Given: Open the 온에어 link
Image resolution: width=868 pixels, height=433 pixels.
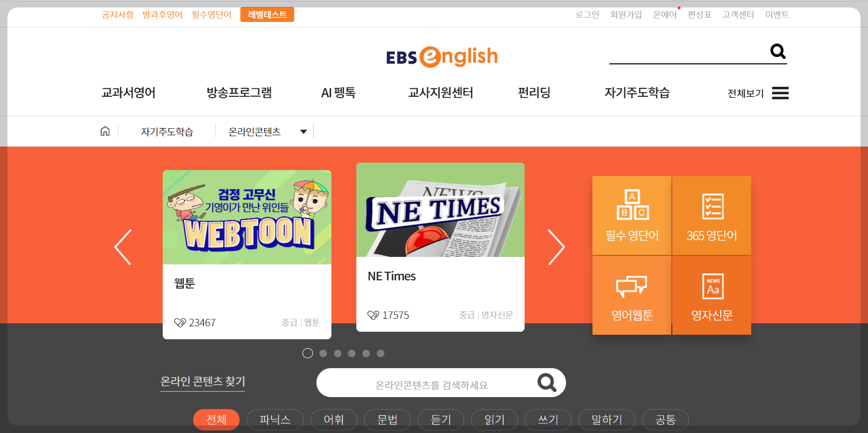Looking at the screenshot, I should (665, 14).
